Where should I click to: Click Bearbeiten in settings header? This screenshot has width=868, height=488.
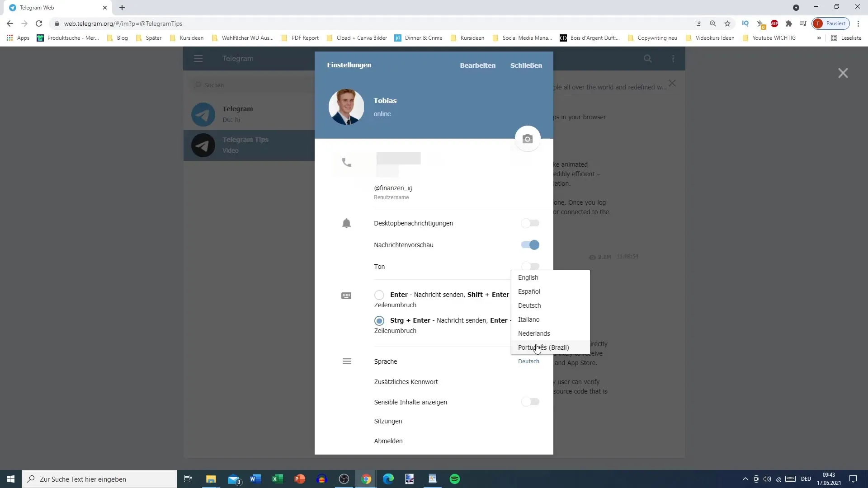click(477, 66)
